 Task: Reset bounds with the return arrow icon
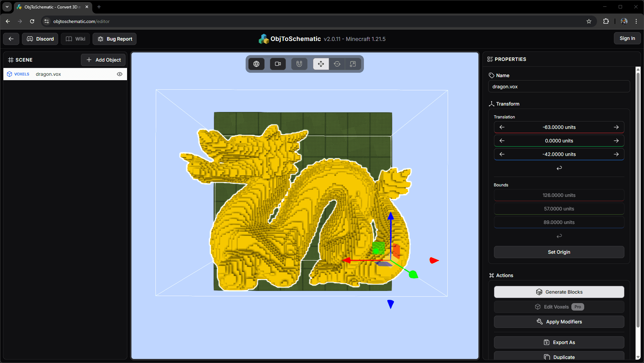point(559,236)
